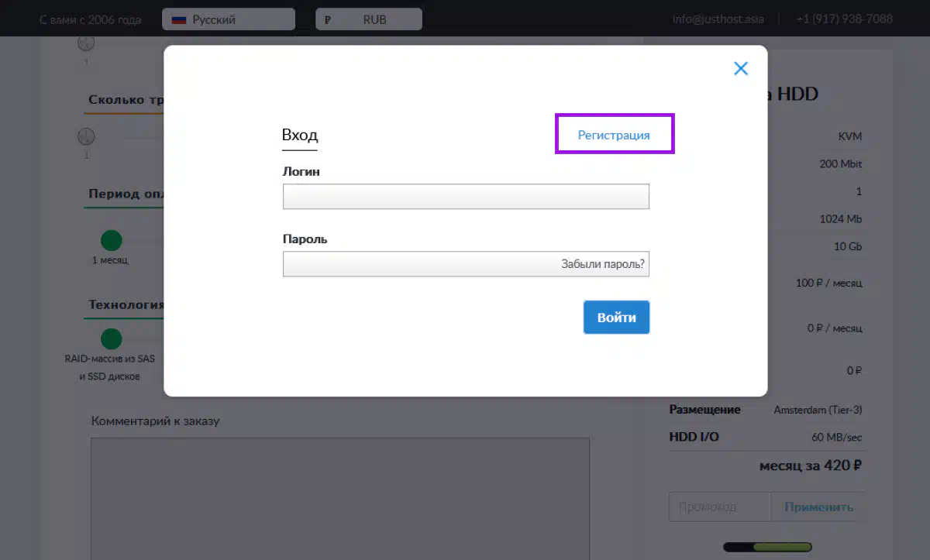Viewport: 930px width, 560px height.
Task: Click the Комментарий к заказу text area
Action: [340, 499]
